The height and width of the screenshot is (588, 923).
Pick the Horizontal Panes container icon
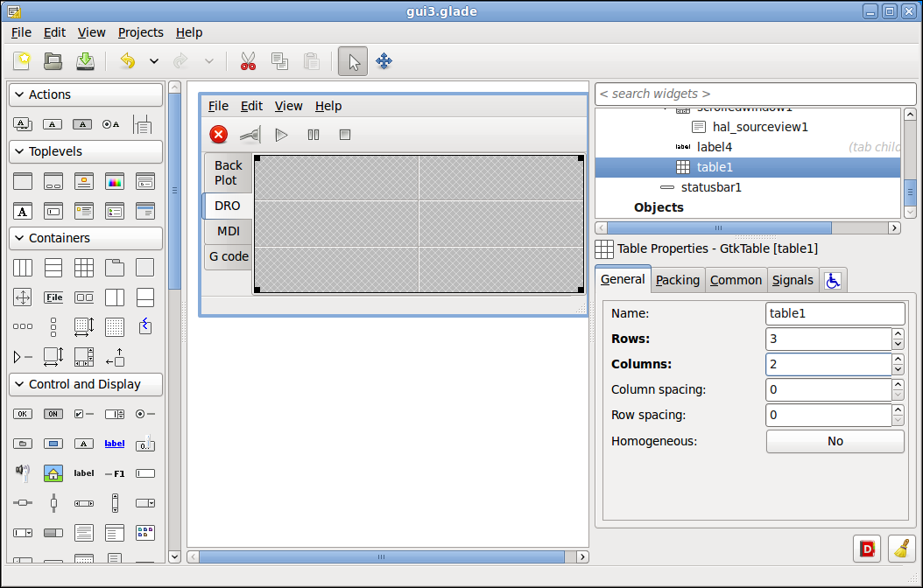pyautogui.click(x=115, y=297)
